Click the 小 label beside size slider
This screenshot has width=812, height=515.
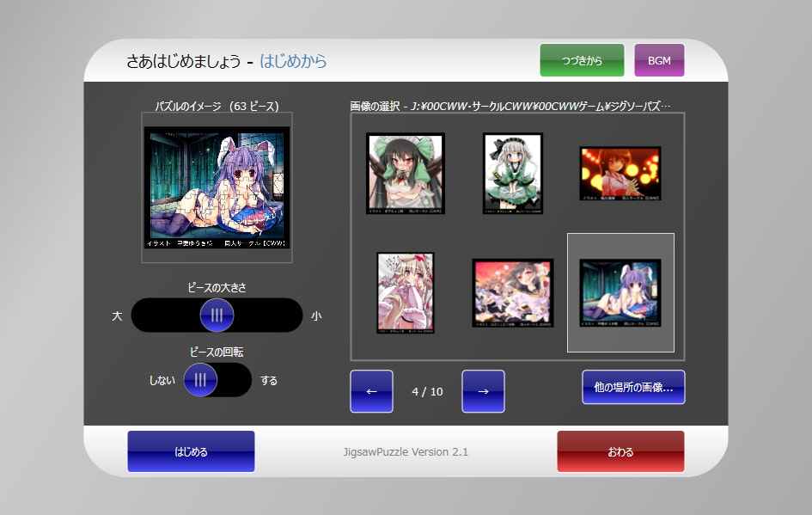click(x=316, y=316)
